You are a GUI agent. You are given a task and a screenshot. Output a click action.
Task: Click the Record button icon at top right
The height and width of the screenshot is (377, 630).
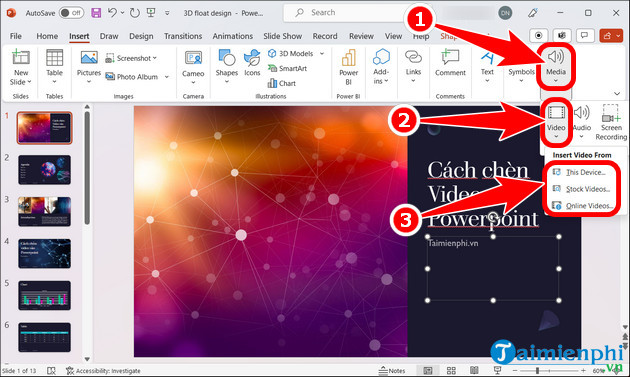(538, 35)
